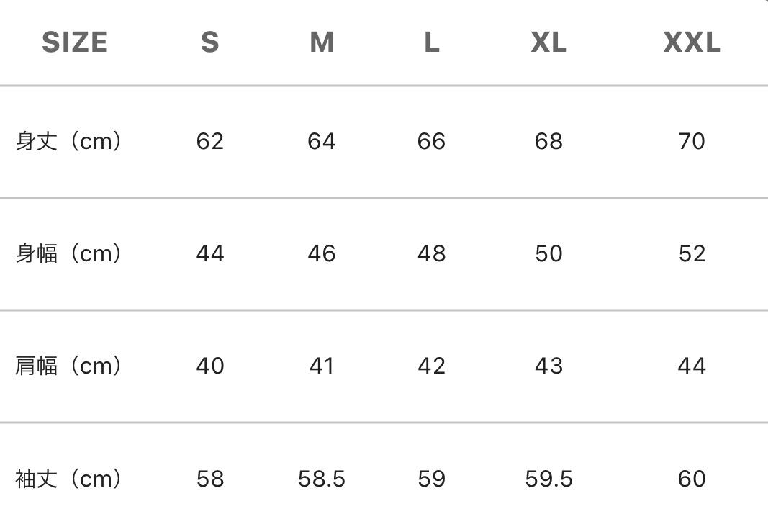Image resolution: width=768 pixels, height=532 pixels.
Task: Select 肩幅 value 40 under size S
Action: click(209, 366)
